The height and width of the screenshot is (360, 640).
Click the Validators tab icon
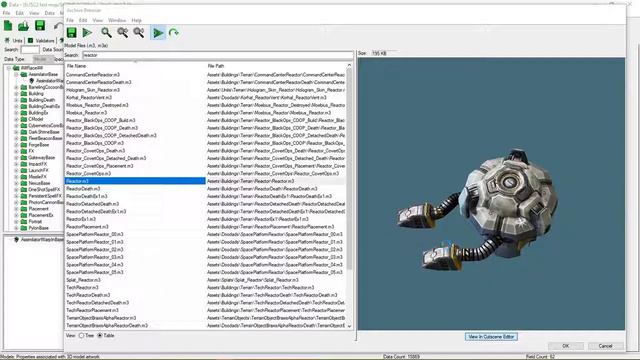click(x=30, y=40)
